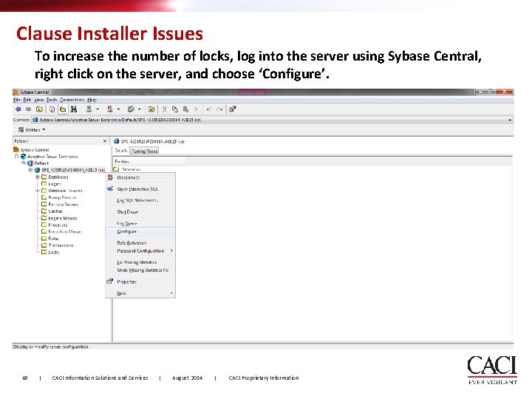Viewport: 532px width, 399px height.
Task: Click the red Disconnect server toolbar icon
Action: coord(109,109)
